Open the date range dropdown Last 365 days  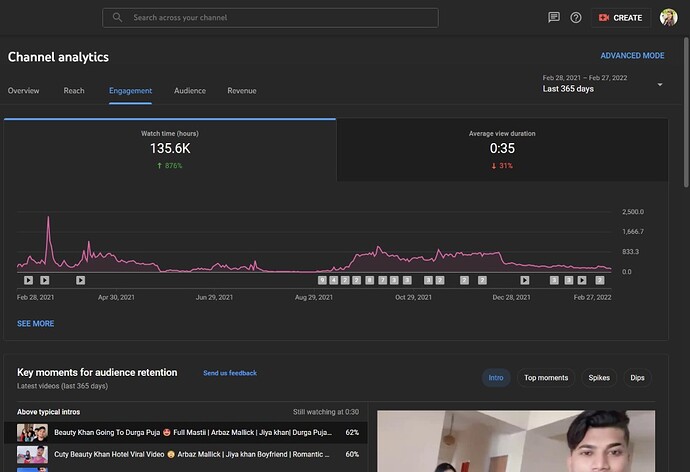(x=603, y=84)
